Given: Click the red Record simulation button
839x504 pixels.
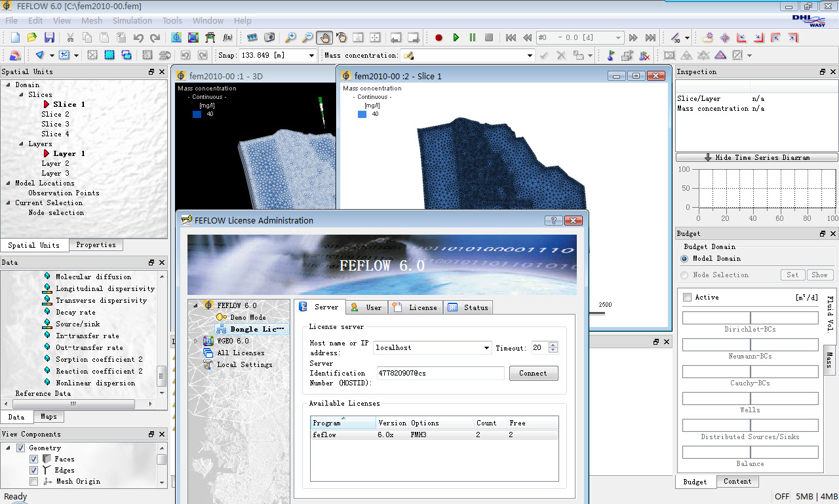Looking at the screenshot, I should 439,38.
